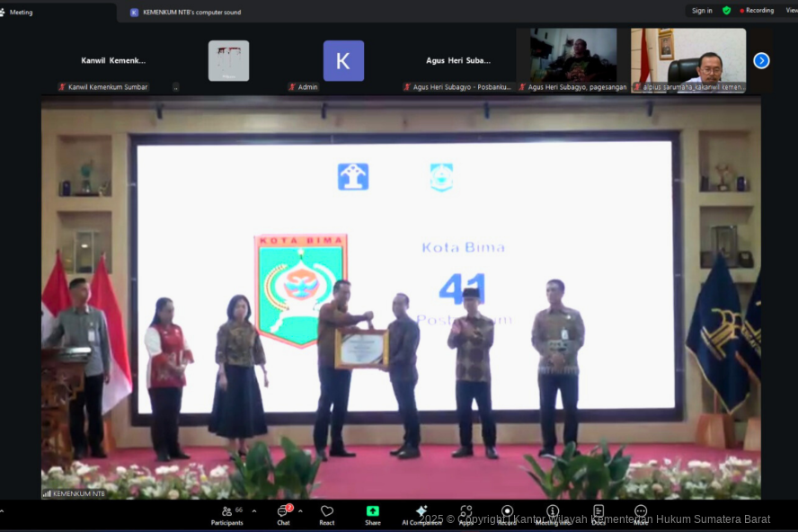Open the More options menu
Screen dimensions: 798x532
click(x=641, y=515)
